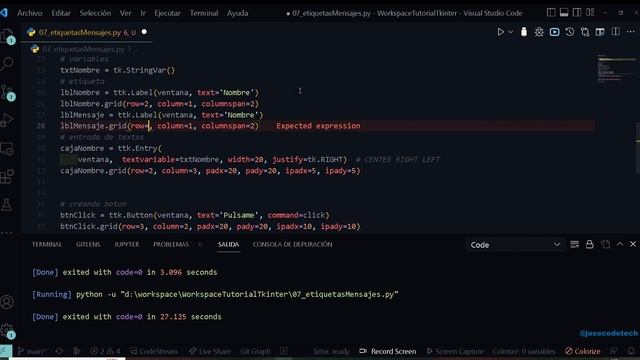Open the remote window indicator in the status bar
640x360 pixels.
[6, 351]
